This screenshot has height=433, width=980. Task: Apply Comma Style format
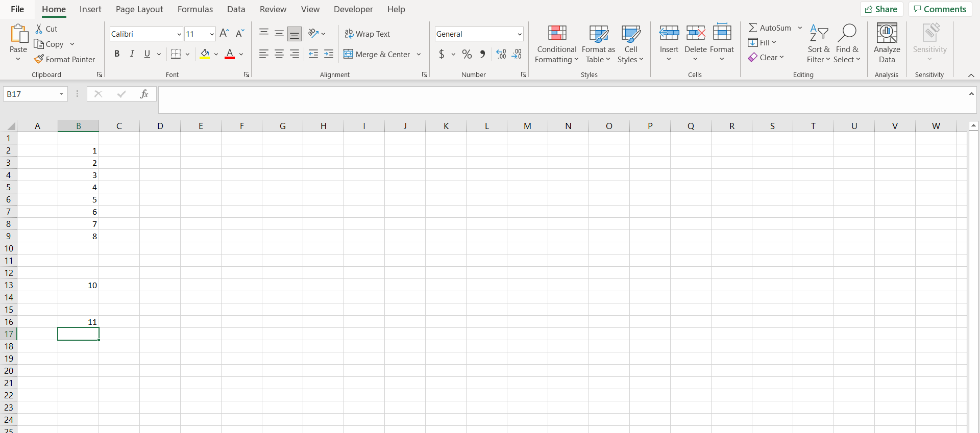coord(482,54)
